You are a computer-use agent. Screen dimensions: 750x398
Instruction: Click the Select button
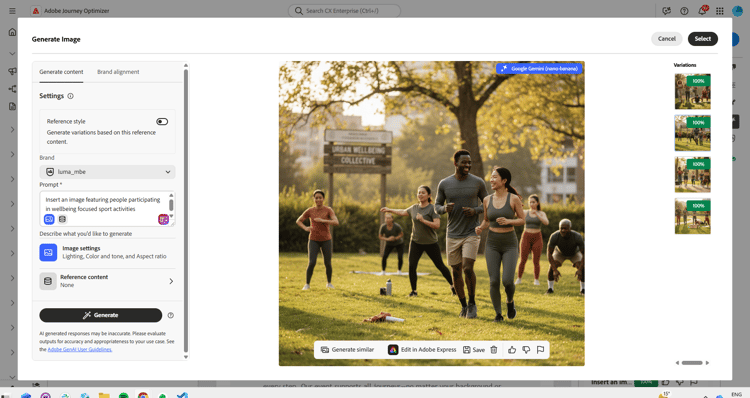click(x=703, y=39)
